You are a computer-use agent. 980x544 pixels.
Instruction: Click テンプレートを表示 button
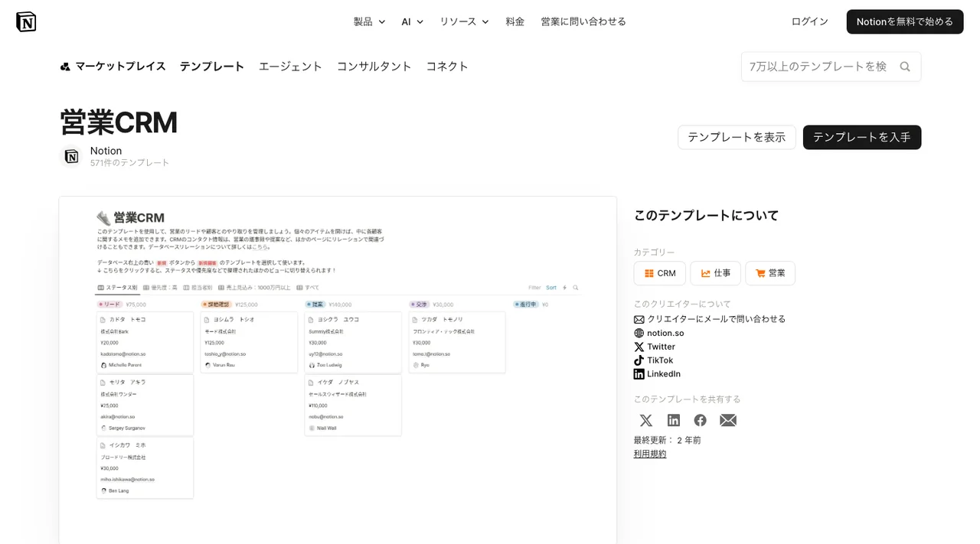737,137
